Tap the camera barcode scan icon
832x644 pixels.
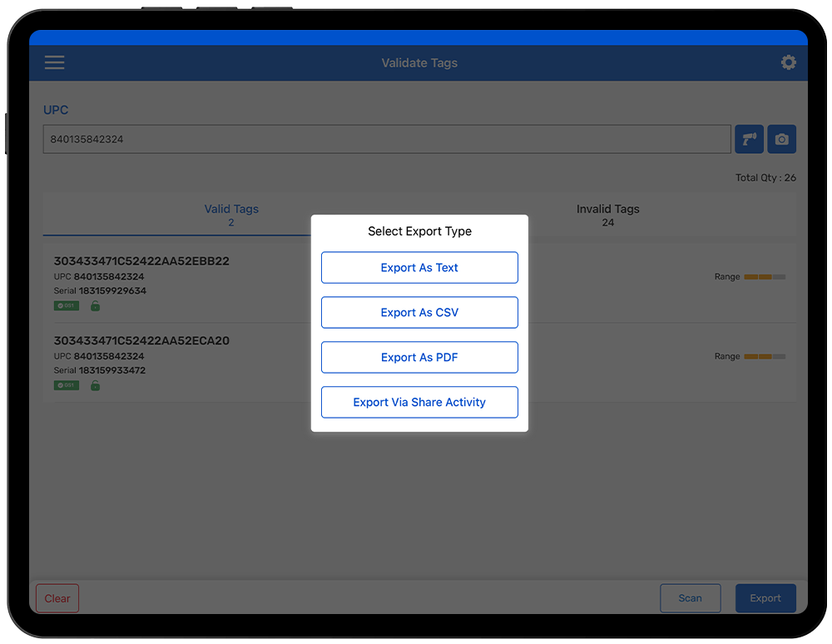coord(781,140)
